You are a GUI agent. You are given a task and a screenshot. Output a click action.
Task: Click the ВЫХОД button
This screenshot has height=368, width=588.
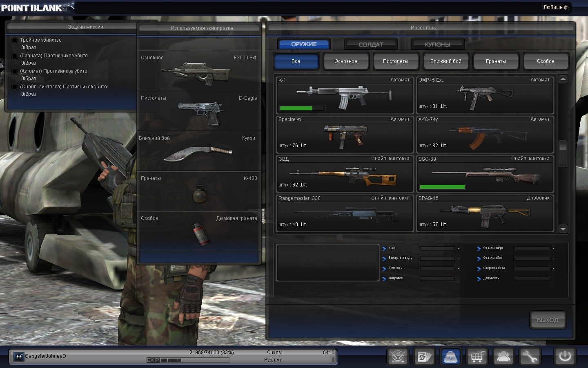548,320
